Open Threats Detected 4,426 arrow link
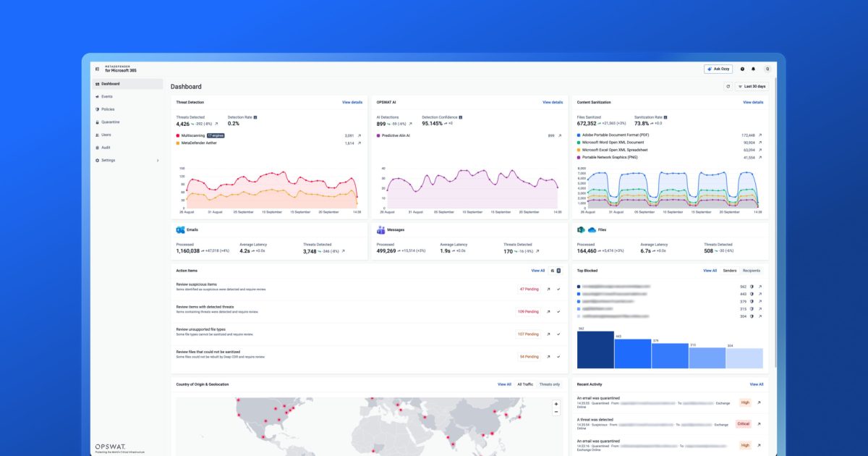868x456 pixels. point(216,124)
